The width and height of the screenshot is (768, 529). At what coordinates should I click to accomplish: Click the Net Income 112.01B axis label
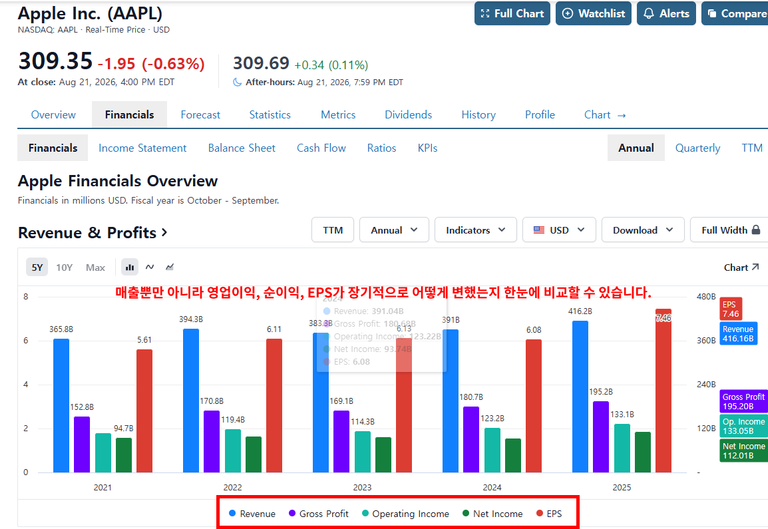744,450
